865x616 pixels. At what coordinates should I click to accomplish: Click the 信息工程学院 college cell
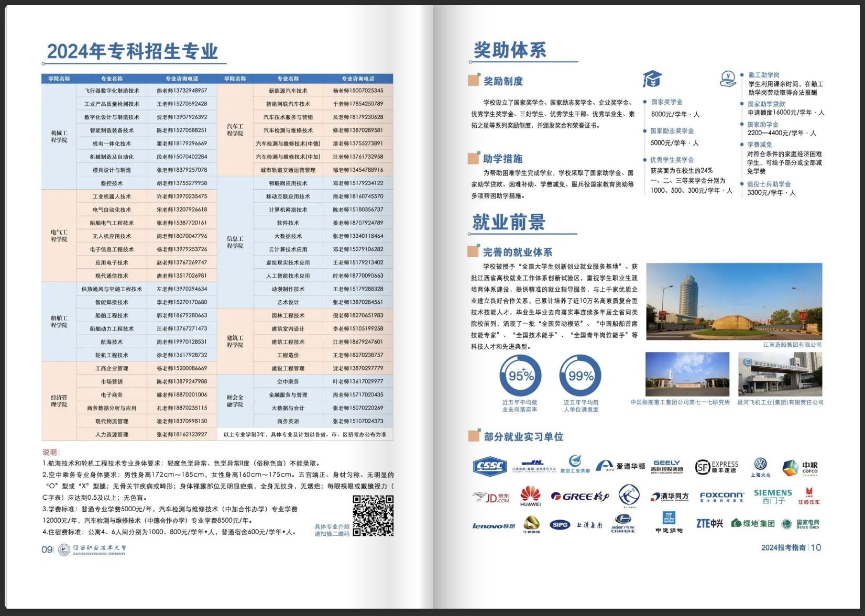(x=235, y=243)
